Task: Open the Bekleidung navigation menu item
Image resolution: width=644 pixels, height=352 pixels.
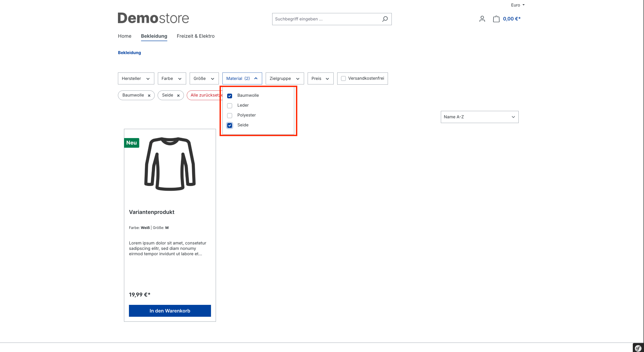Action: [x=154, y=36]
